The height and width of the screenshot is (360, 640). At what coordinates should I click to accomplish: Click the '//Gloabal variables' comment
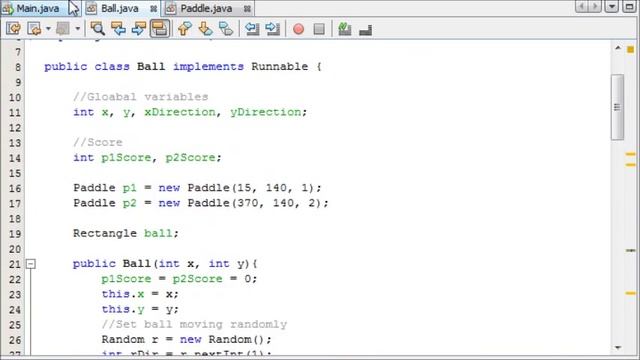pyautogui.click(x=141, y=97)
